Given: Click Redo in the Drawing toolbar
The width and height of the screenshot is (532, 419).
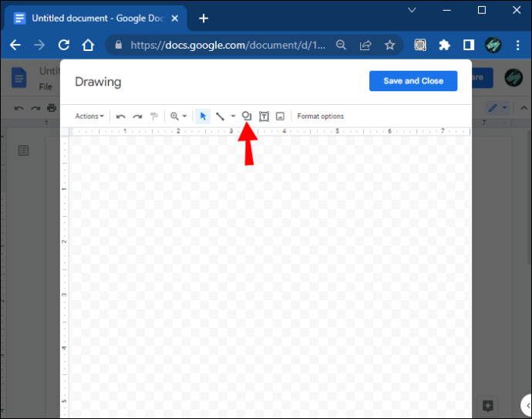Looking at the screenshot, I should [137, 117].
